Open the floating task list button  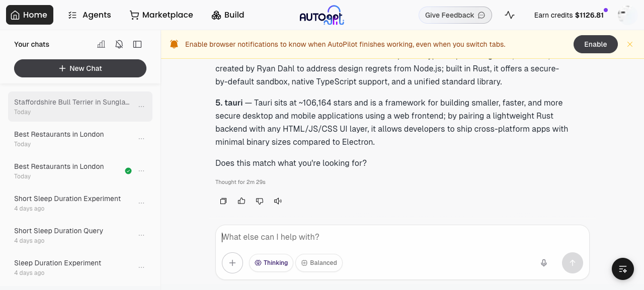(x=623, y=269)
